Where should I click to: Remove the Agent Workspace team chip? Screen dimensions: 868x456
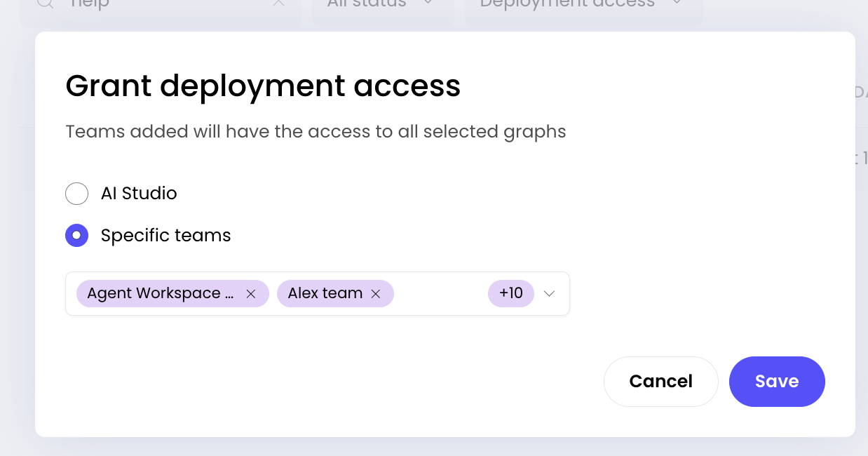(250, 294)
